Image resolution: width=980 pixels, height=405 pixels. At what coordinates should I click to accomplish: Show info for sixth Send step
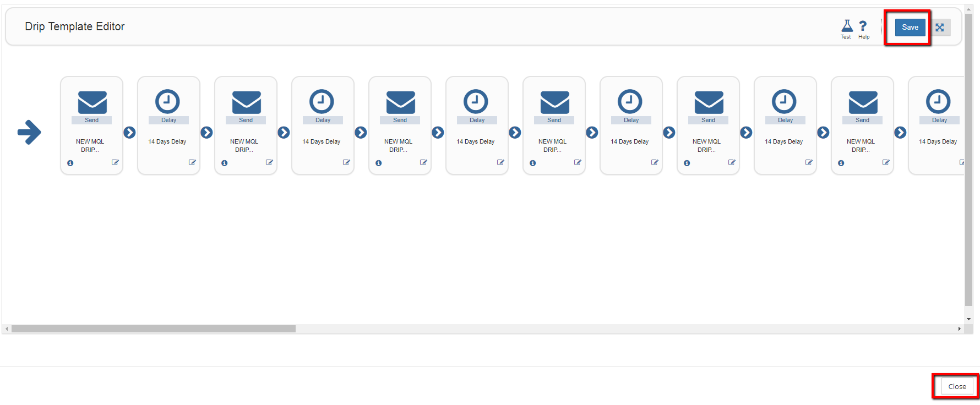click(x=841, y=163)
